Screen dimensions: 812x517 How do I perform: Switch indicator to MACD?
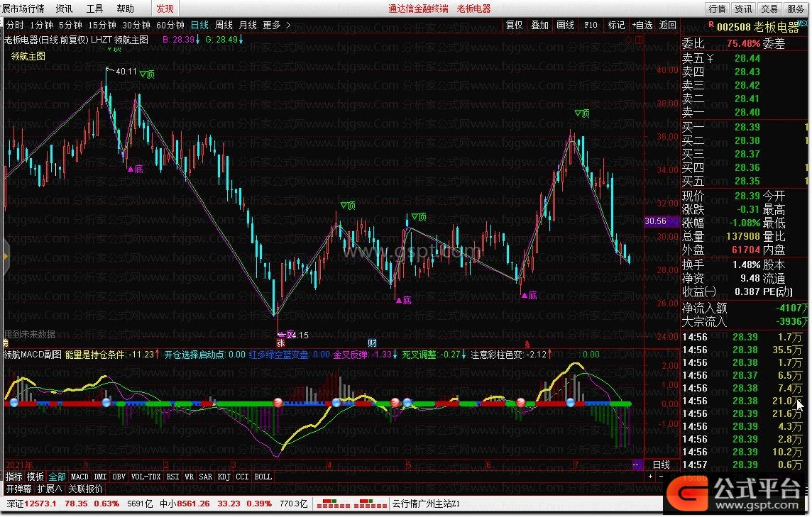[x=79, y=477]
